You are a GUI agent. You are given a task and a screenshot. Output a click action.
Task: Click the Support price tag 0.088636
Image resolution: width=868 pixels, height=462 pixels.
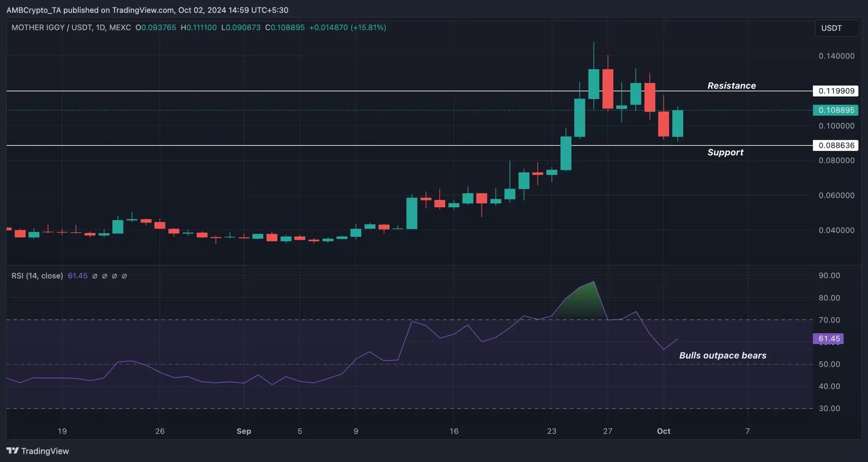tap(835, 145)
